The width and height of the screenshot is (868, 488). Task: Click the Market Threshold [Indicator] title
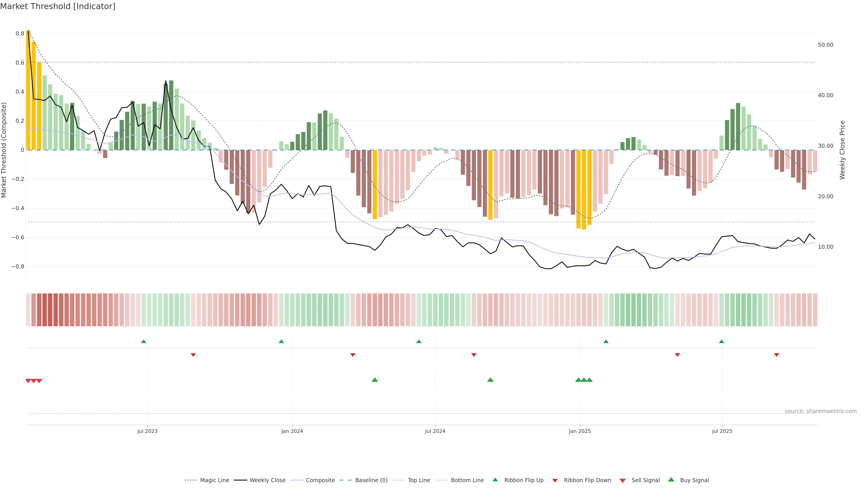tap(58, 6)
